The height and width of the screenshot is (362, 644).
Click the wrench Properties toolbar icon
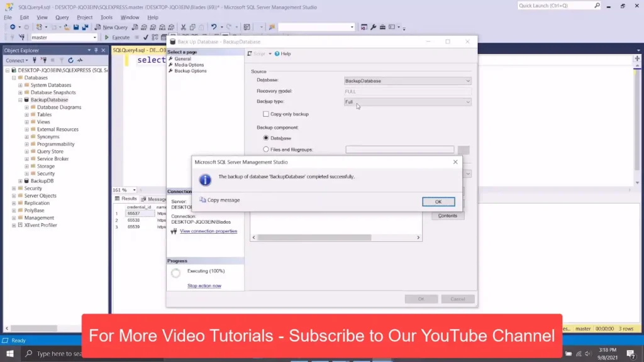(x=373, y=27)
